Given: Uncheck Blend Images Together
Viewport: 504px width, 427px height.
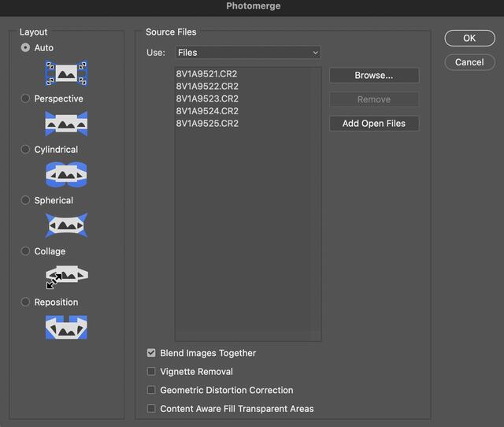Looking at the screenshot, I should 151,353.
